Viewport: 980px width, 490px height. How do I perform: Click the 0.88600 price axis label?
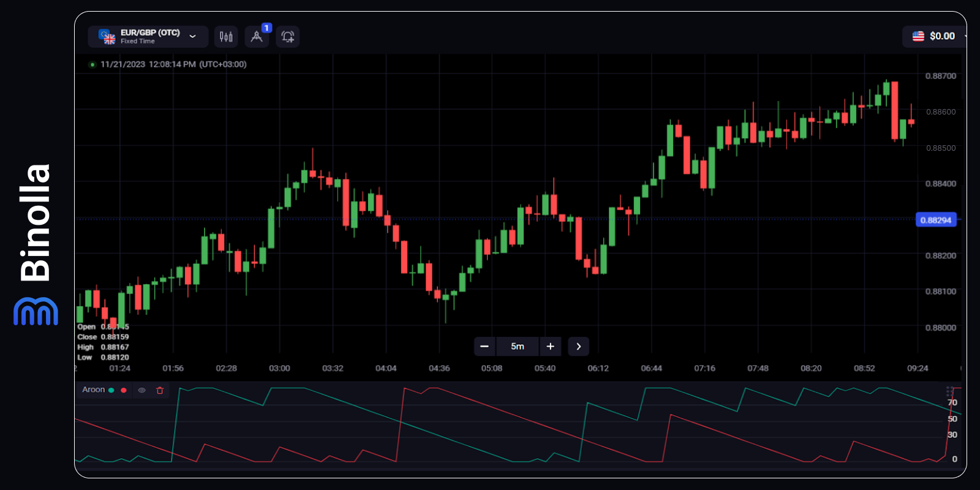click(940, 112)
